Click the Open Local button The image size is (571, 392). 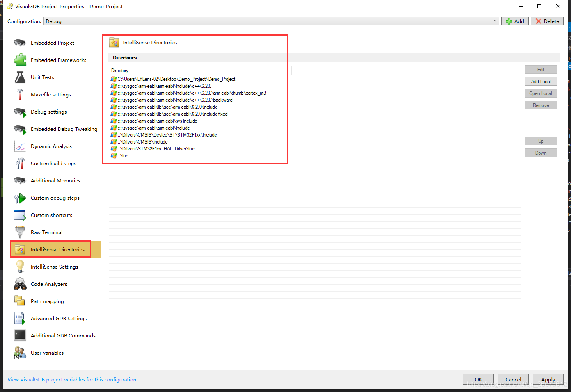541,93
